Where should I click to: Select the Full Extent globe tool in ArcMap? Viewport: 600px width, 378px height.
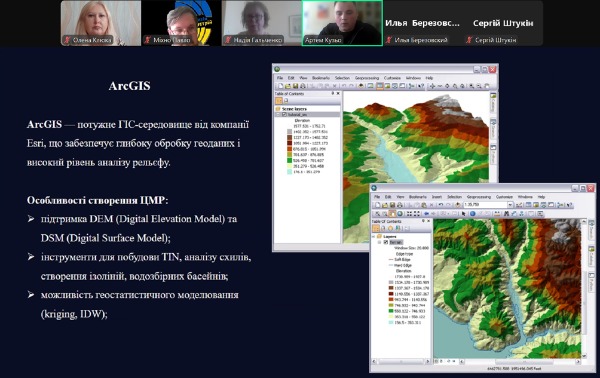(399, 213)
